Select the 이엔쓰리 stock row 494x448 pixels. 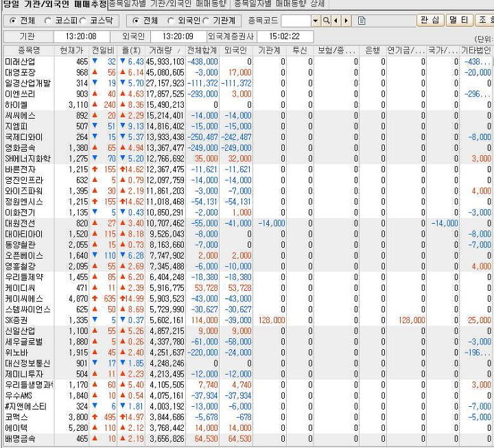248,94
